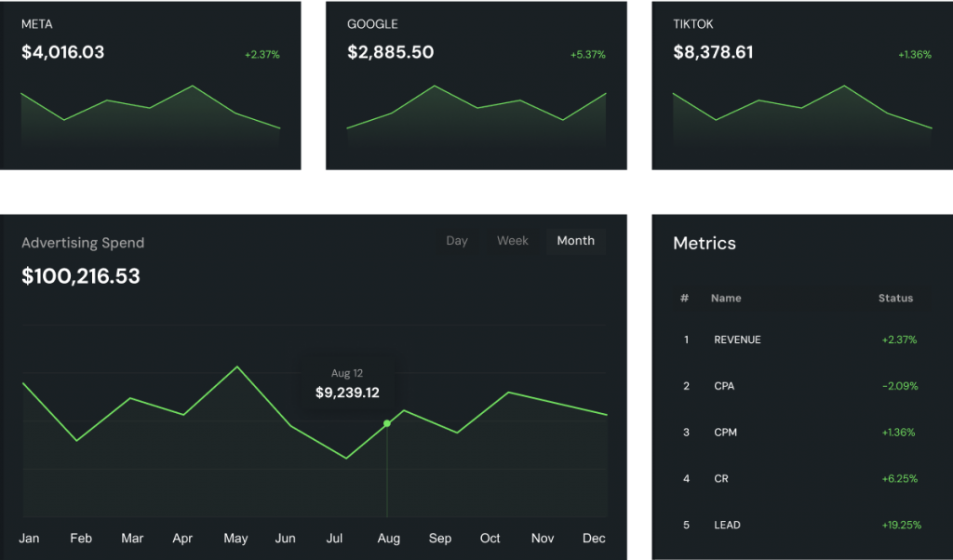Click the GOOGLE +5.37% change badge
Image resolution: width=953 pixels, height=560 pixels.
pyautogui.click(x=588, y=55)
